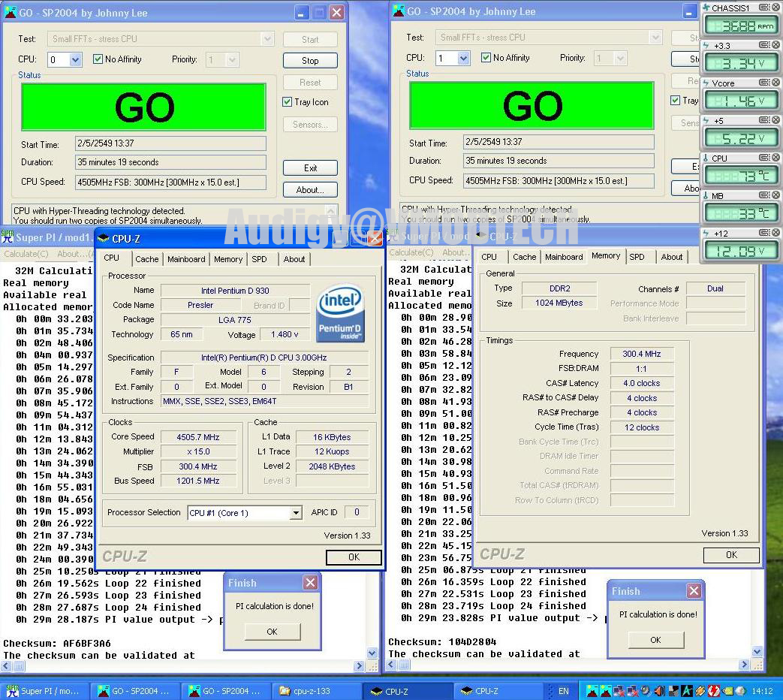Open settings icon of the CHASSIS1 fan sensor
This screenshot has height=700, width=783.
(764, 8)
